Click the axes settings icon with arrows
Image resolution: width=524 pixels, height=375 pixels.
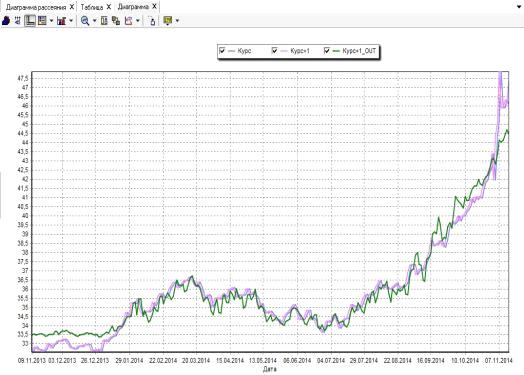pyautogui.click(x=18, y=21)
